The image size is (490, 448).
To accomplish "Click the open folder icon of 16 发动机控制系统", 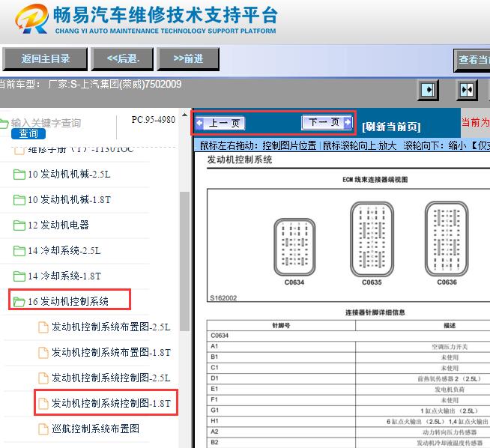I will coord(19,302).
